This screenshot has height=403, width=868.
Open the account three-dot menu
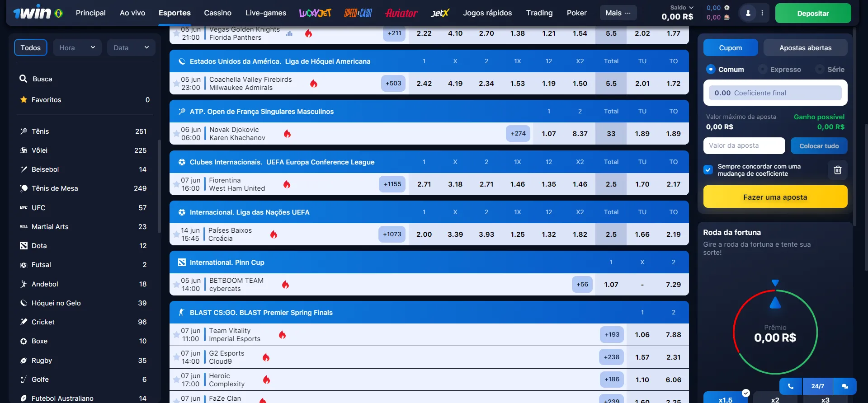tap(762, 13)
